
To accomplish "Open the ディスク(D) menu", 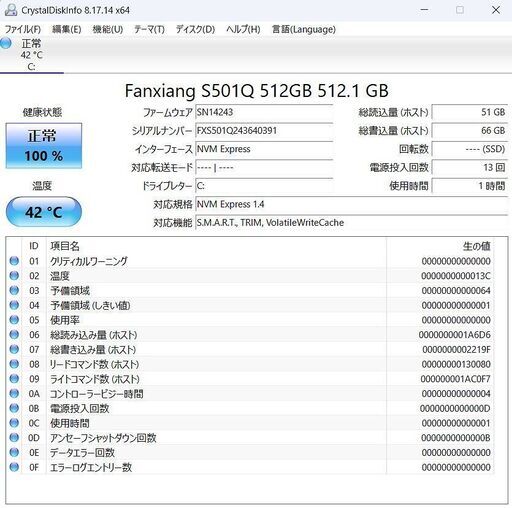I will [195, 29].
